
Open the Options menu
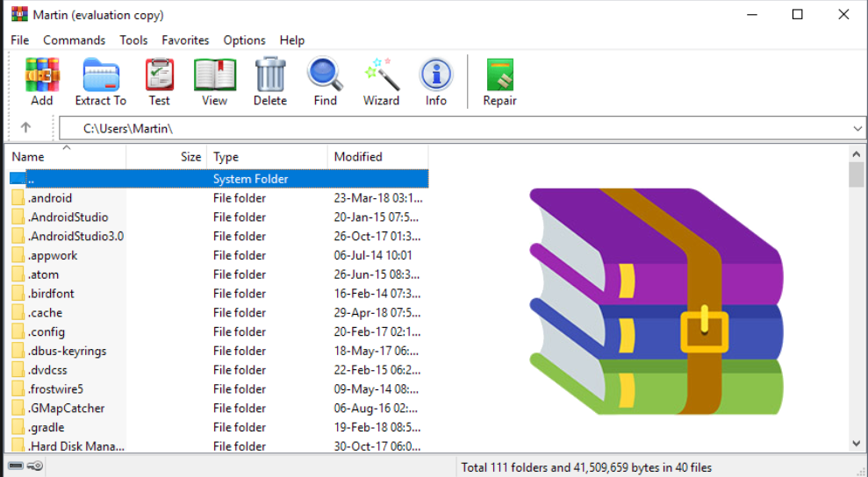coord(244,40)
